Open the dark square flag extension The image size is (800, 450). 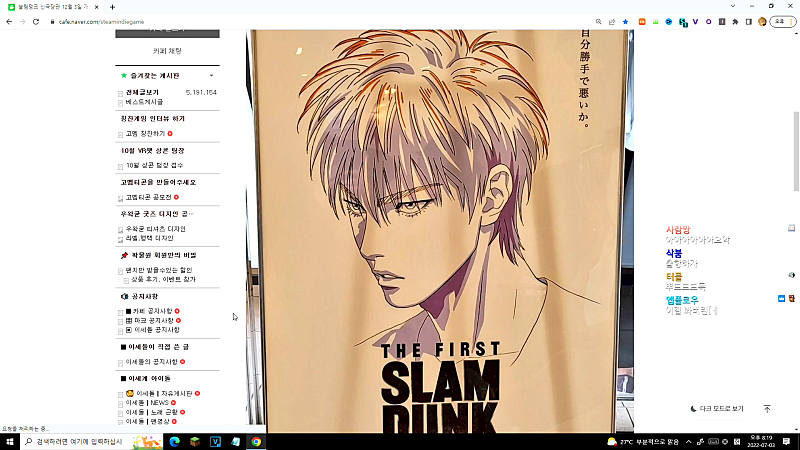(x=722, y=22)
